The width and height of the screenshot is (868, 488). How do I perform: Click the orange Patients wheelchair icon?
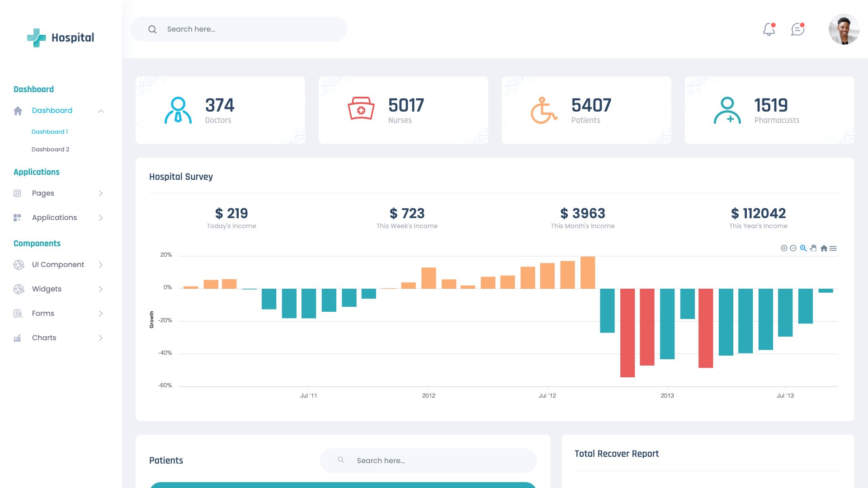(x=544, y=109)
